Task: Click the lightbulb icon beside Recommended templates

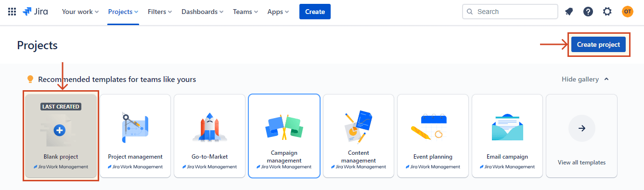Action: click(x=30, y=79)
